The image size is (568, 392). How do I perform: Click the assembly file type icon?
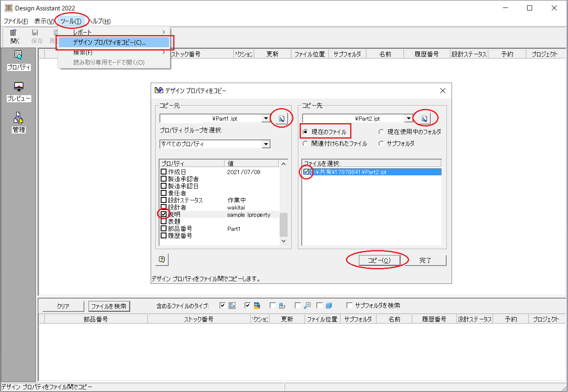pos(232,306)
